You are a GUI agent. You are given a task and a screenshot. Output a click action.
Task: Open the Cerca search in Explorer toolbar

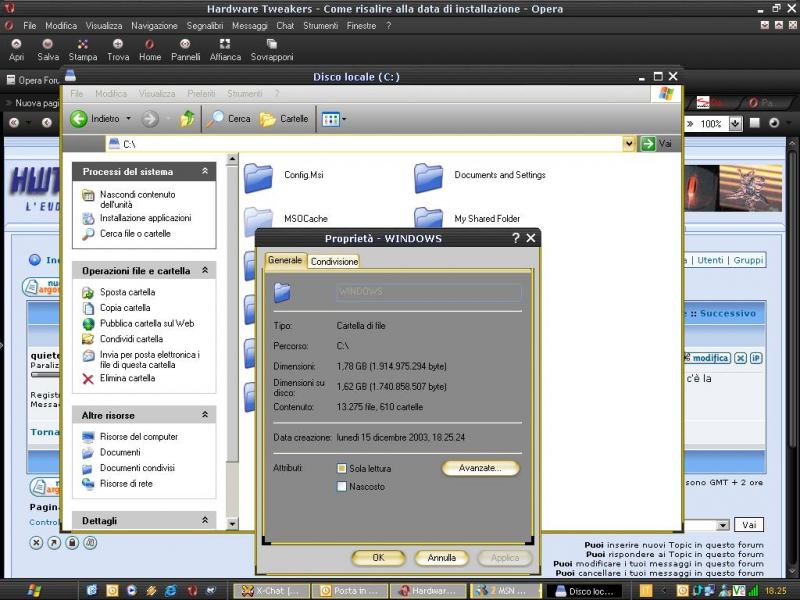(x=229, y=119)
